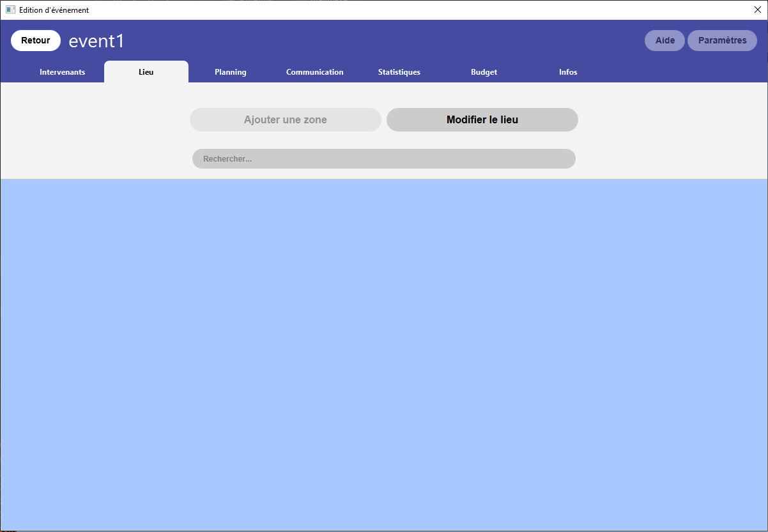Switch to the Intervenants tab
This screenshot has width=768, height=532.
coord(63,72)
